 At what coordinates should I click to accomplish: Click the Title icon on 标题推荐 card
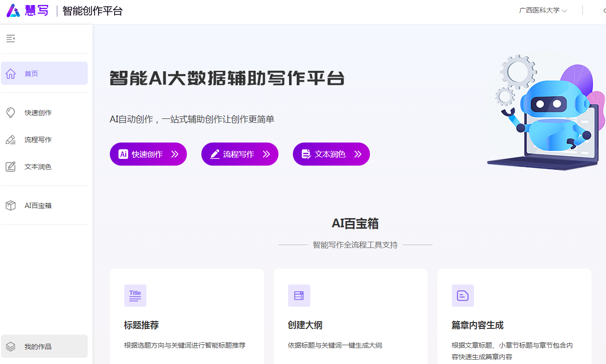tap(135, 295)
